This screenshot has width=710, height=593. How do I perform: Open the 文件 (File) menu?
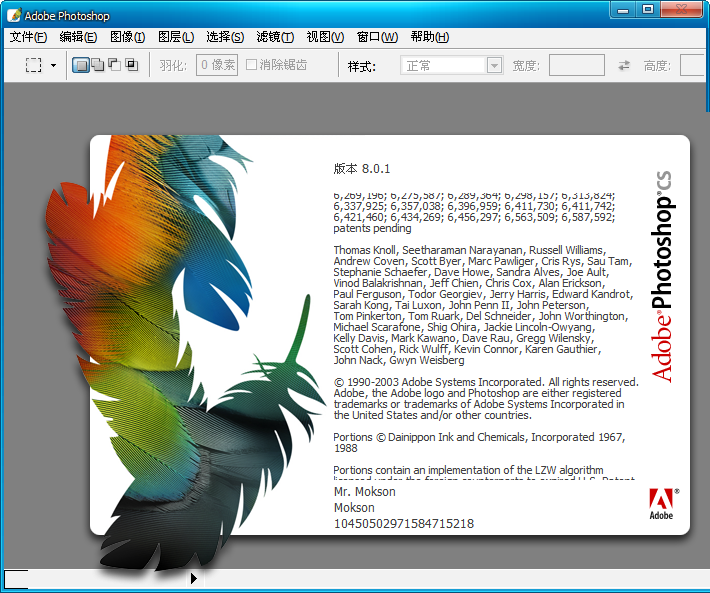click(x=28, y=37)
